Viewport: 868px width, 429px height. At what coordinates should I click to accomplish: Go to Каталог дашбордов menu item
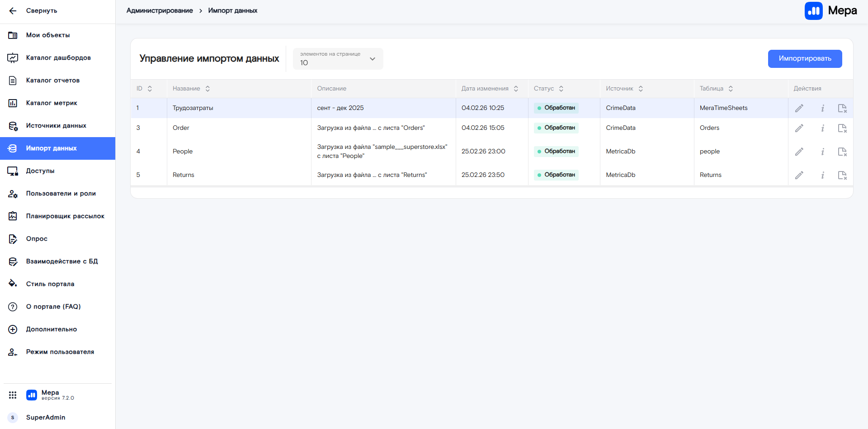tap(58, 58)
